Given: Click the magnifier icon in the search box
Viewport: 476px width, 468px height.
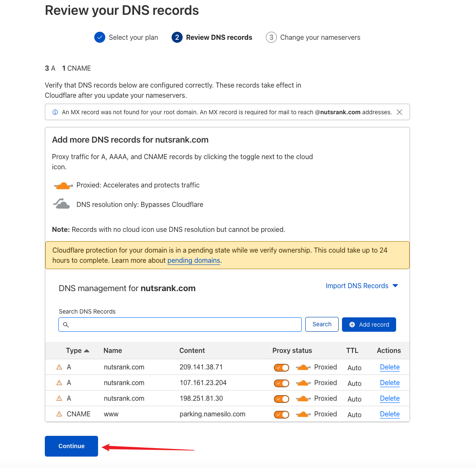Looking at the screenshot, I should pos(66,324).
